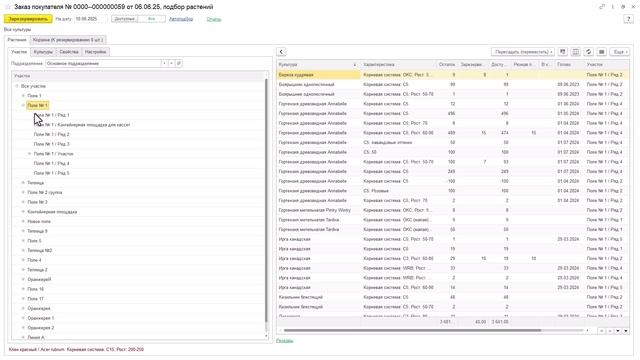Click the Зарезервировано column header
Screen dimensions: 640x360
tap(473, 64)
